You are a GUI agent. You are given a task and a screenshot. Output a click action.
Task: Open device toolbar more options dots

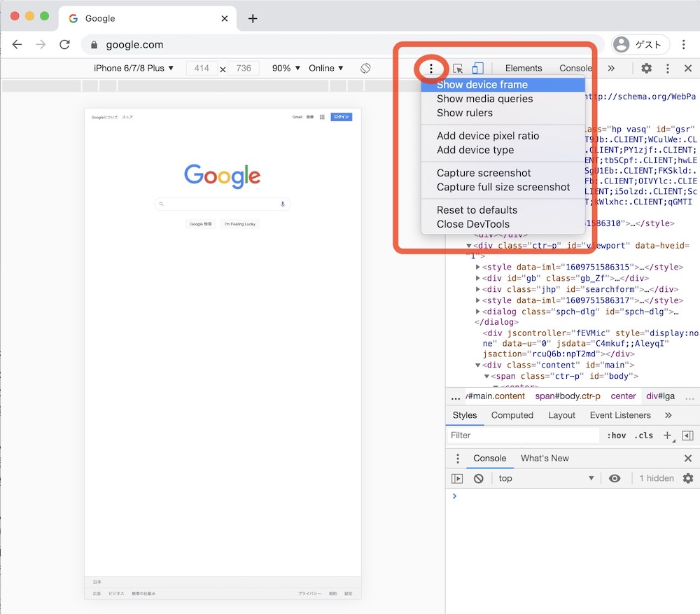click(430, 69)
